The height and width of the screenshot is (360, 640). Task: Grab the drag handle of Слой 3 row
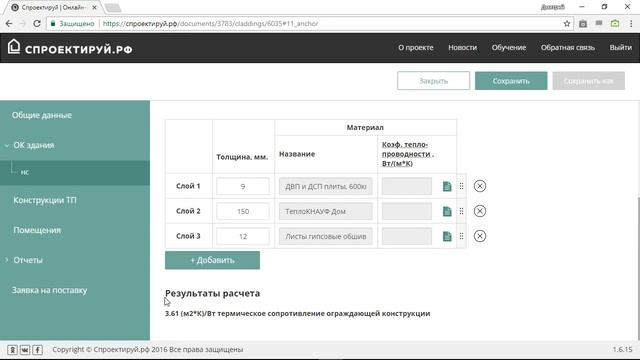coord(461,236)
